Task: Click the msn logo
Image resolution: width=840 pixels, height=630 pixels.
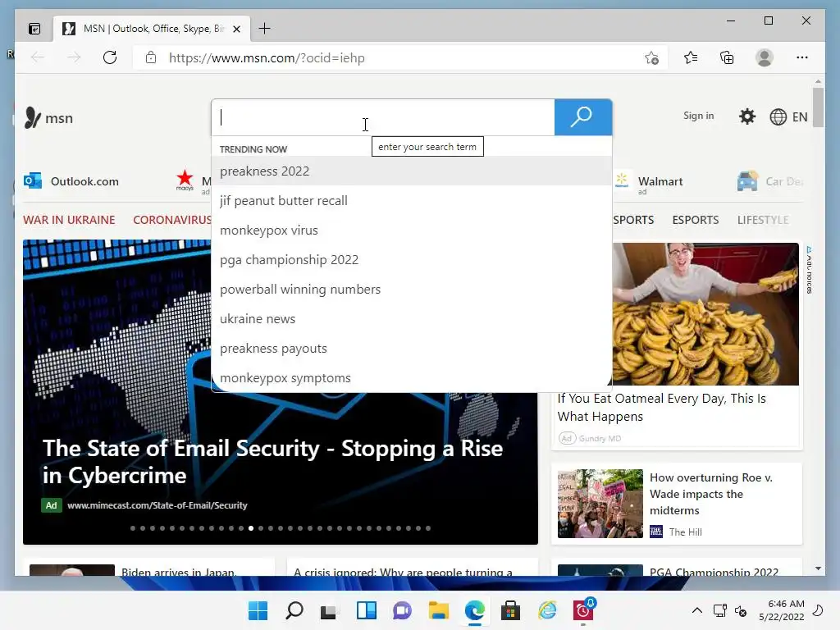Action: coord(48,118)
